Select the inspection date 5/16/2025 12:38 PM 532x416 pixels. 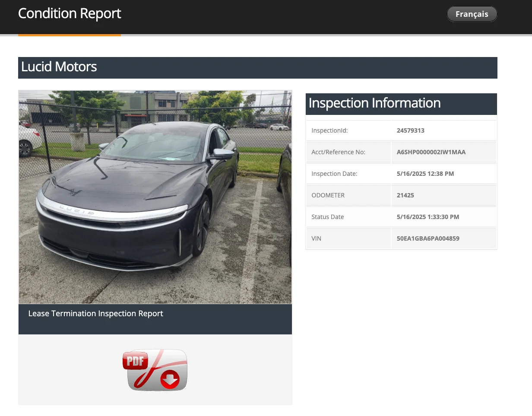(x=425, y=174)
